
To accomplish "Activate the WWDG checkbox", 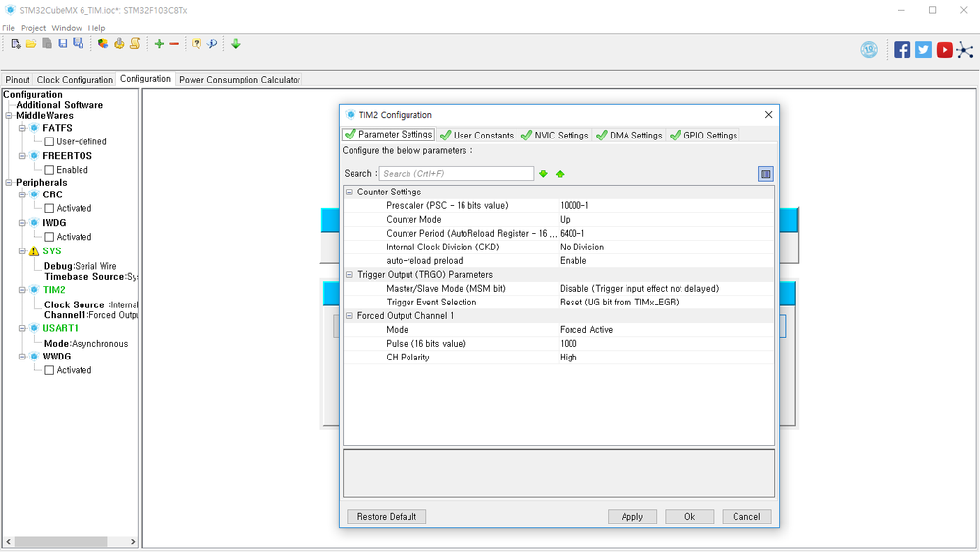I will (x=49, y=370).
